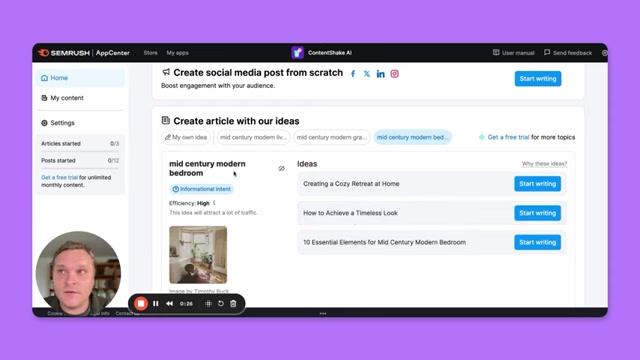The image size is (640, 360).
Task: Click the article icon by Create article heading
Action: [x=165, y=120]
